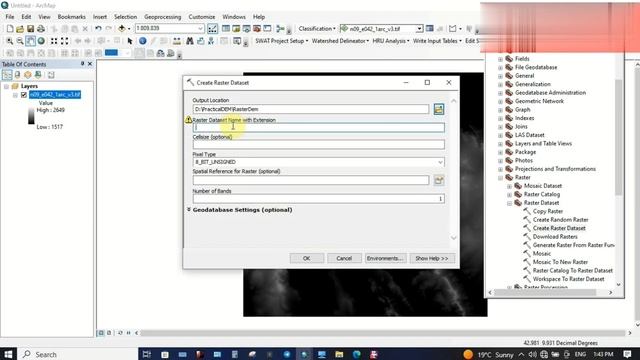
Task: Undo the last action
Action: (x=98, y=29)
